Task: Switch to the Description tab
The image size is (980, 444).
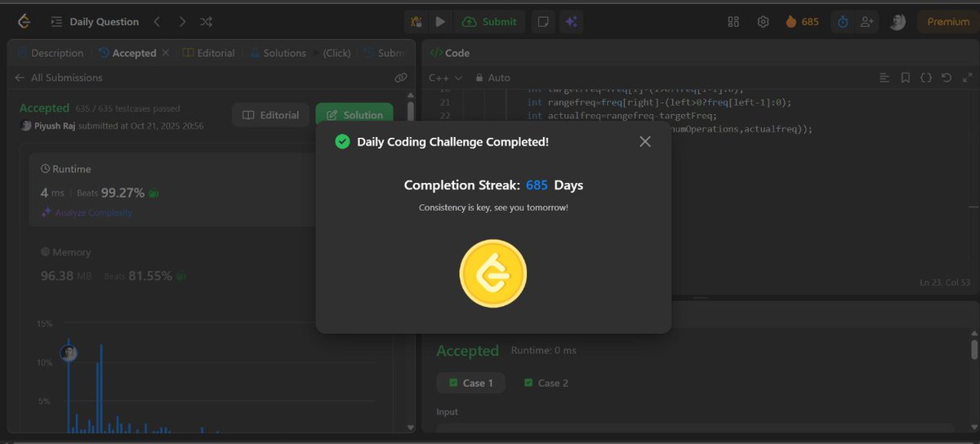Action: pos(51,53)
